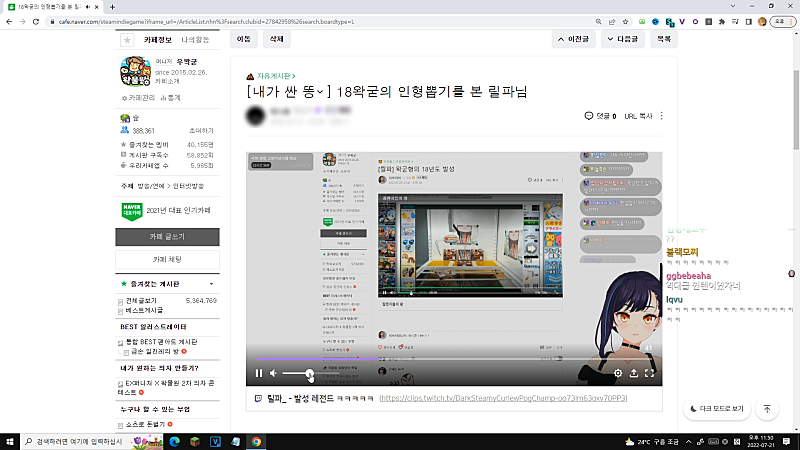Click URL 복사 to copy link
Image resolution: width=800 pixels, height=450 pixels.
[x=638, y=116]
